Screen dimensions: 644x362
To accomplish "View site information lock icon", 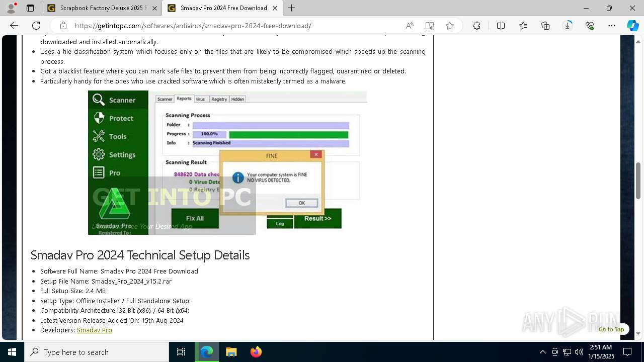I will coord(63,26).
